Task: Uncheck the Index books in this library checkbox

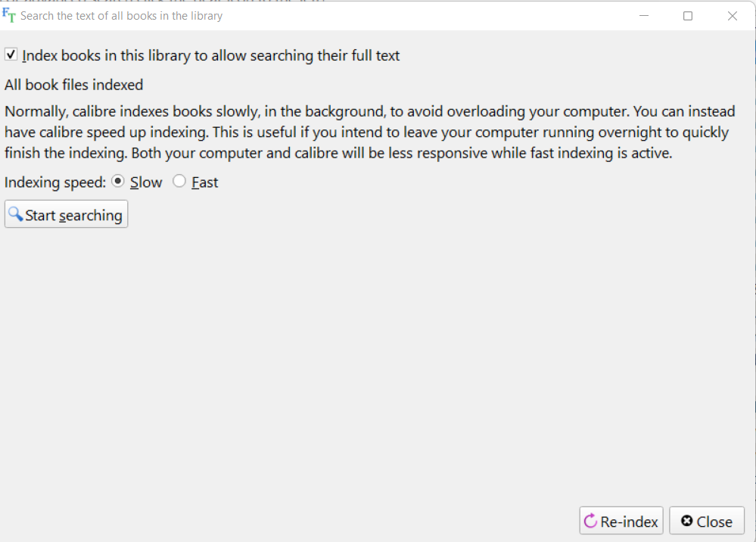Action: click(11, 55)
